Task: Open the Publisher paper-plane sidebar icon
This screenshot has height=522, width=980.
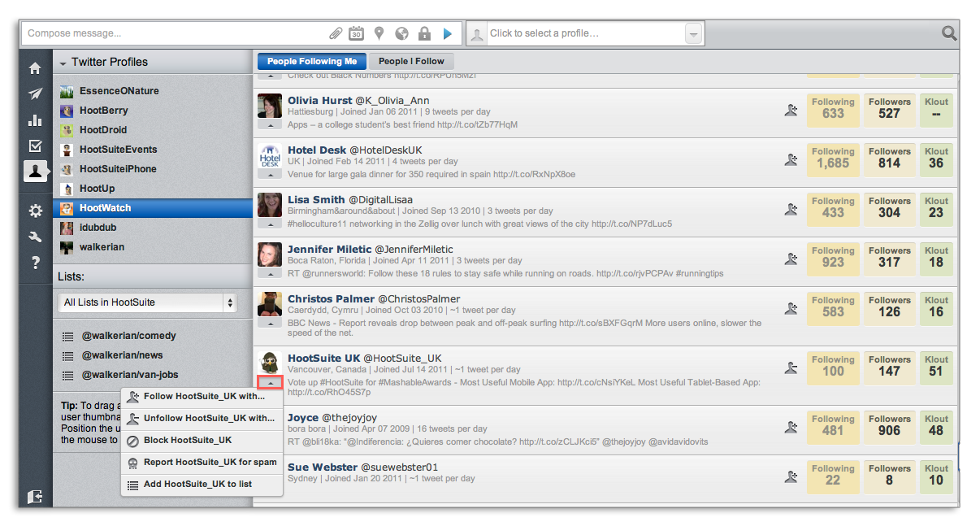Action: (x=35, y=94)
